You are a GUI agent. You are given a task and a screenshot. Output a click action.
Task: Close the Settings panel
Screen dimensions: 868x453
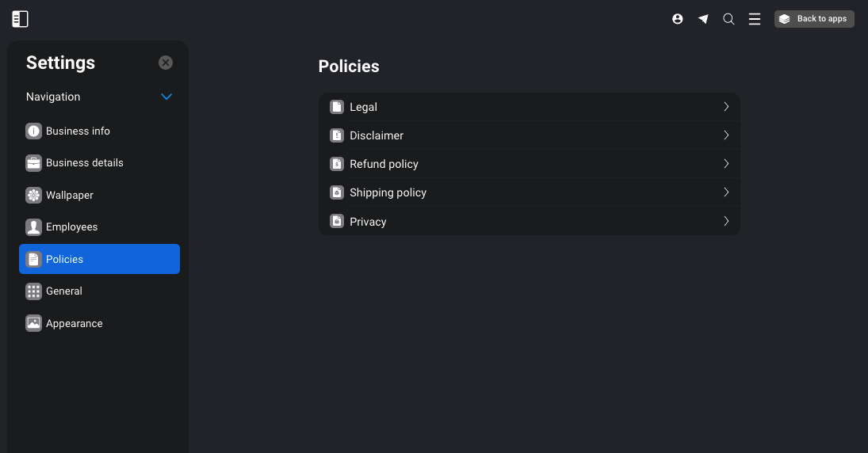tap(166, 63)
